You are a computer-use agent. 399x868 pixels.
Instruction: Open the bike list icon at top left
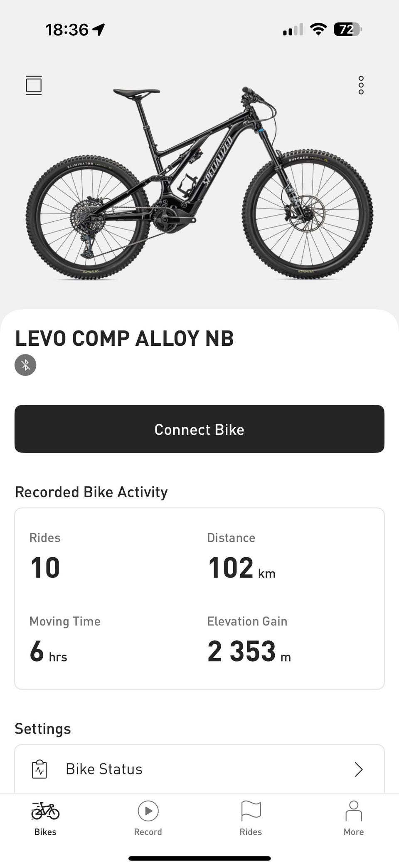pyautogui.click(x=34, y=85)
